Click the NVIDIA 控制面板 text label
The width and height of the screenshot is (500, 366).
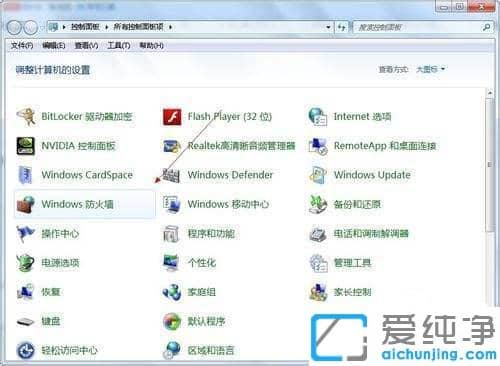[x=78, y=146]
